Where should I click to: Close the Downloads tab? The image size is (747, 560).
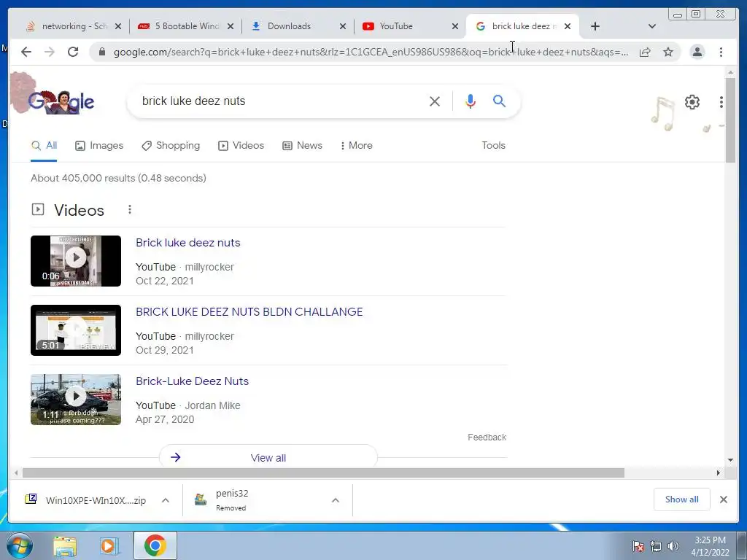[343, 27]
